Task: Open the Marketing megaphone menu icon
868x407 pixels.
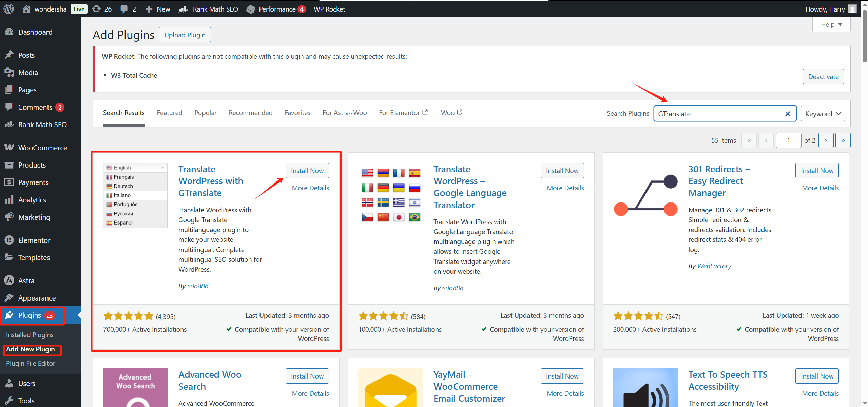Action: point(9,217)
